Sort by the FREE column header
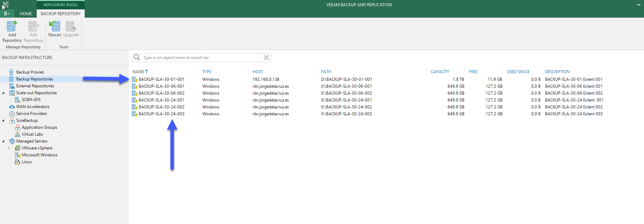The height and width of the screenshot is (224, 644). tap(473, 72)
